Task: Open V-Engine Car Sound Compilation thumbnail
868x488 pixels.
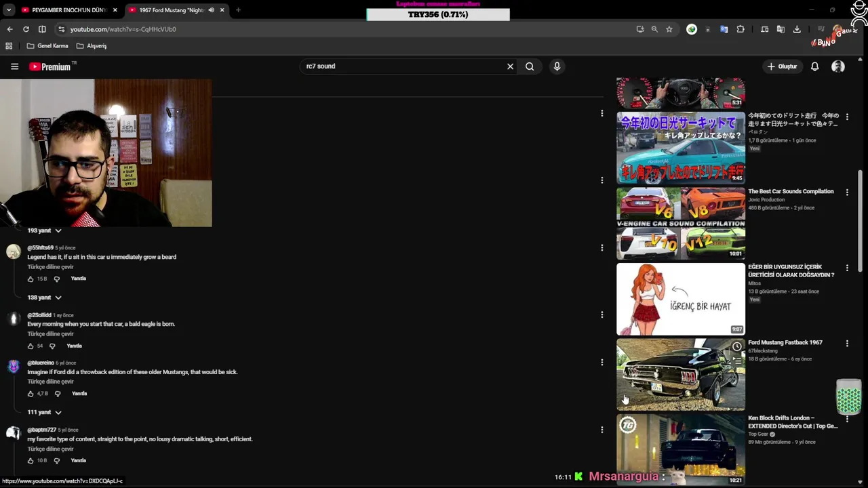Action: tap(681, 224)
